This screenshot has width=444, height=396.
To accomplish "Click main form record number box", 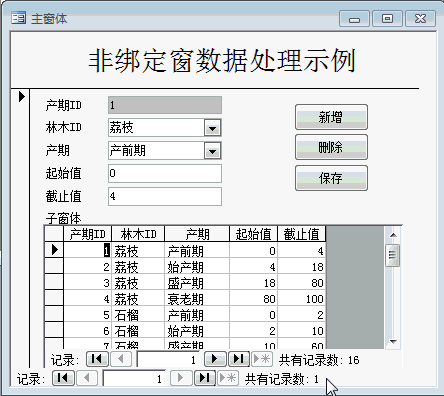I will pyautogui.click(x=134, y=378).
